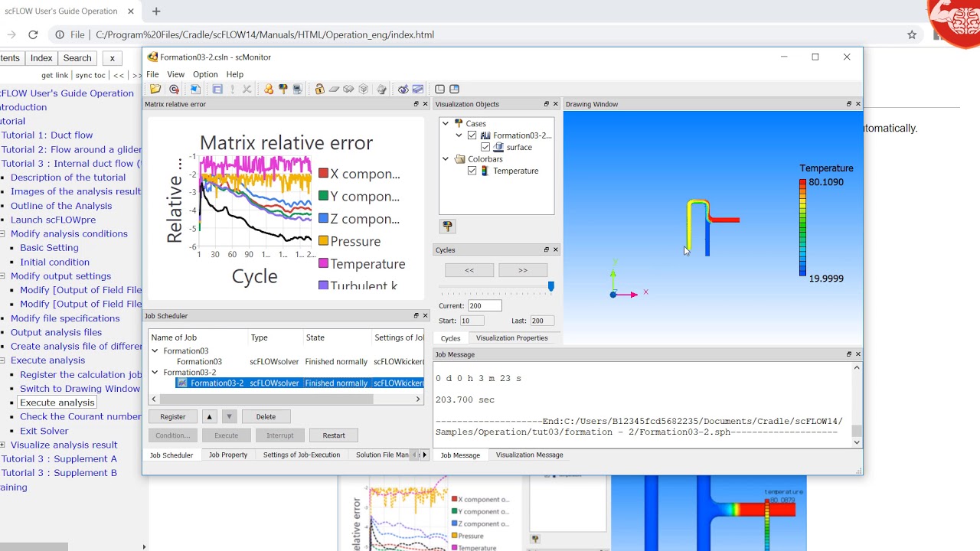Open Tutorial 1: Duct flow link
The width and height of the screenshot is (980, 551).
(47, 135)
